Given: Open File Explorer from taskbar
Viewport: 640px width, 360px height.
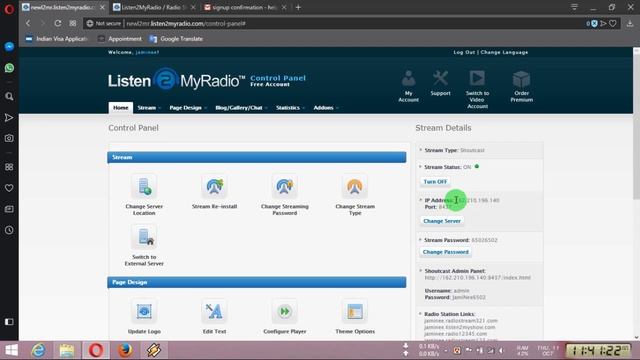Looking at the screenshot, I should point(67,350).
